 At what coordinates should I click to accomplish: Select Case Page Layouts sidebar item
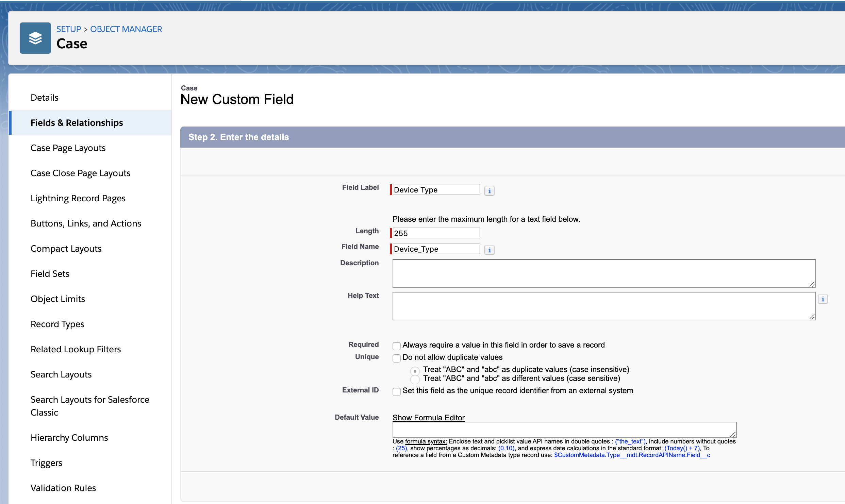[x=68, y=148]
